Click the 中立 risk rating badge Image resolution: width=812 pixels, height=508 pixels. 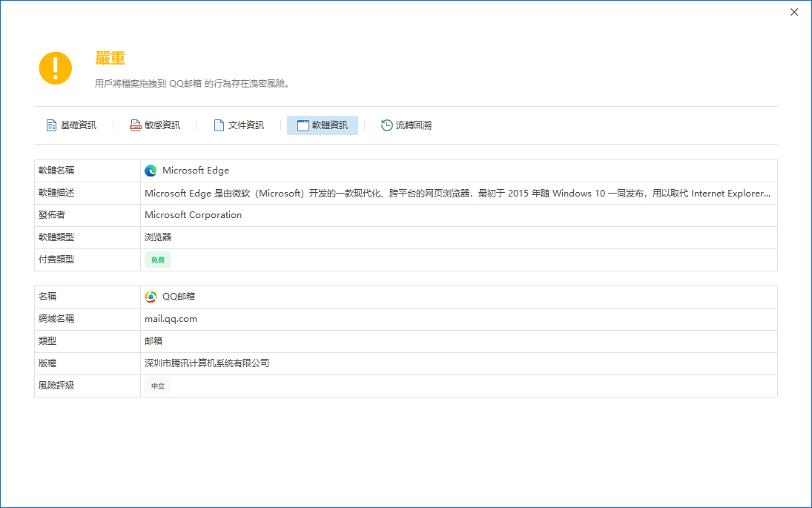(158, 386)
